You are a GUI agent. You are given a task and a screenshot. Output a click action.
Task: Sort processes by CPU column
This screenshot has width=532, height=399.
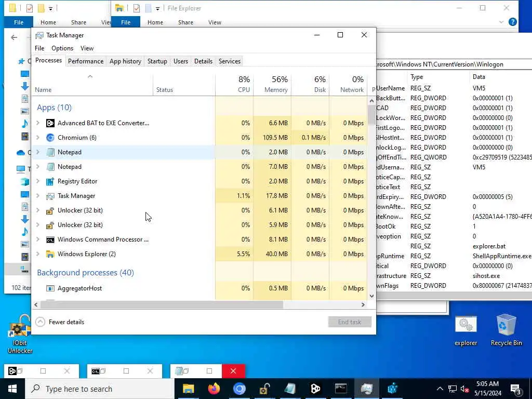pos(234,84)
